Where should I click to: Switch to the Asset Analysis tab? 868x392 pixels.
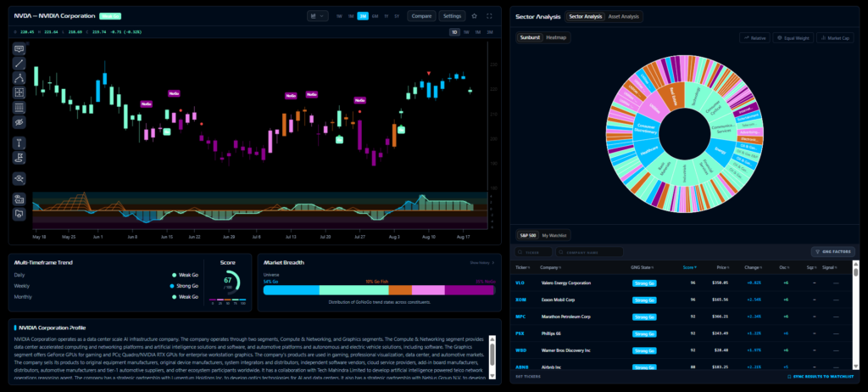click(x=623, y=17)
